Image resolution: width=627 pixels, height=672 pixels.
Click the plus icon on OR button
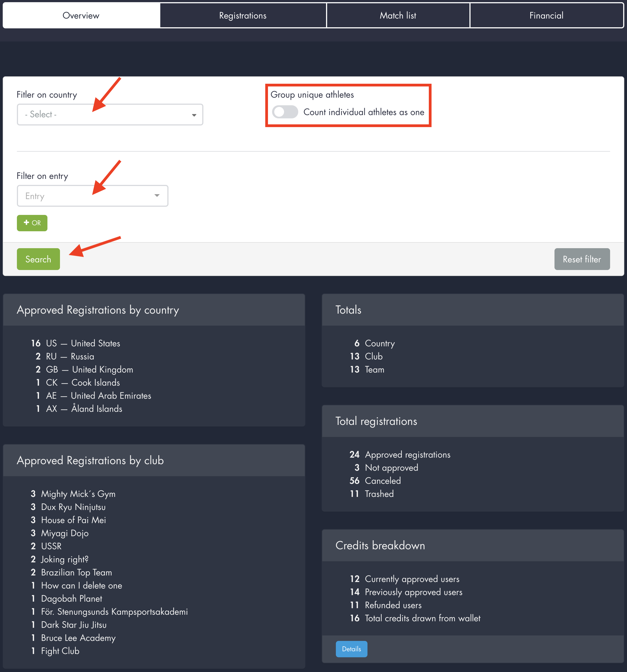coord(26,223)
